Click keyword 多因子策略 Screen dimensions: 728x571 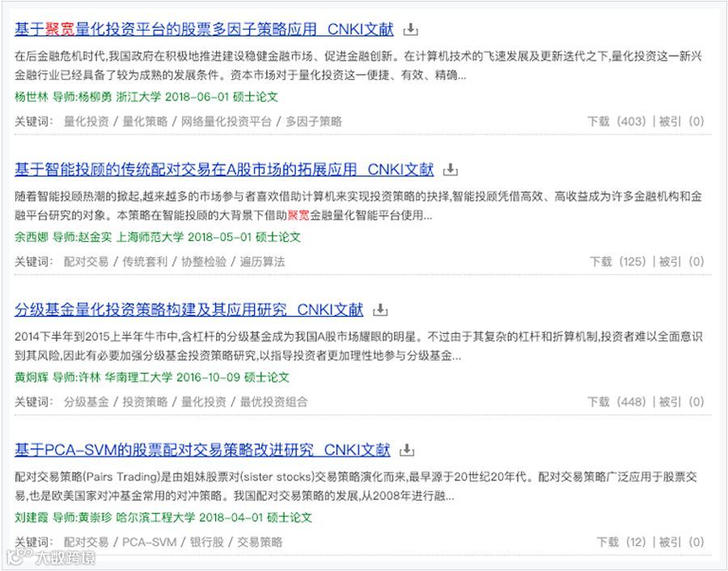coord(314,121)
